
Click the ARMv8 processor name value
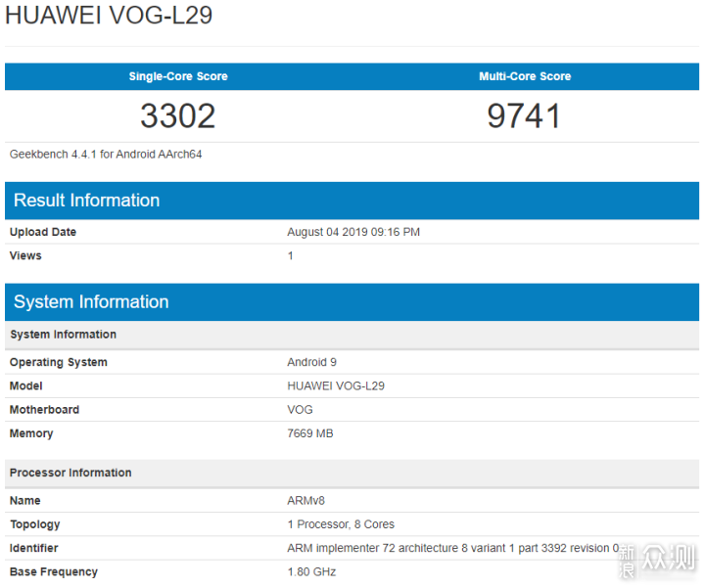[305, 501]
